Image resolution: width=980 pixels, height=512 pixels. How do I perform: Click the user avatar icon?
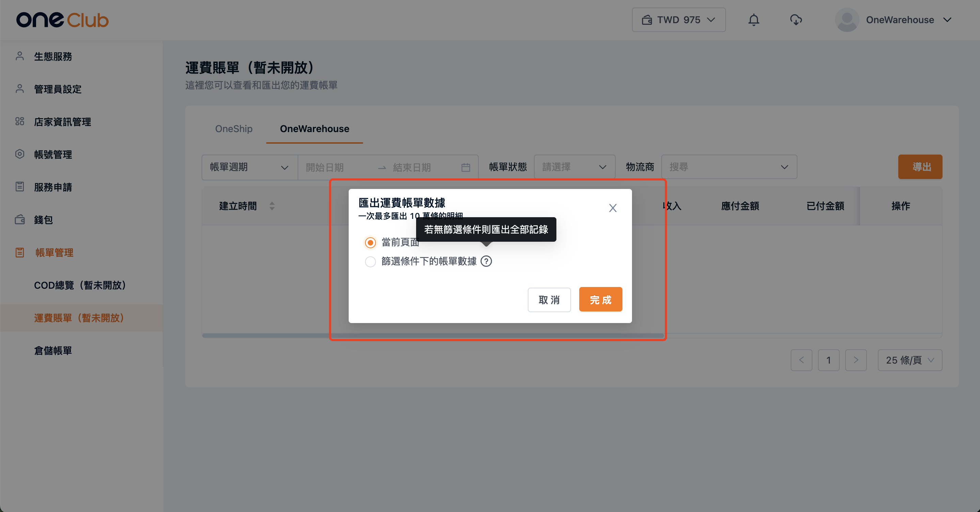847,20
